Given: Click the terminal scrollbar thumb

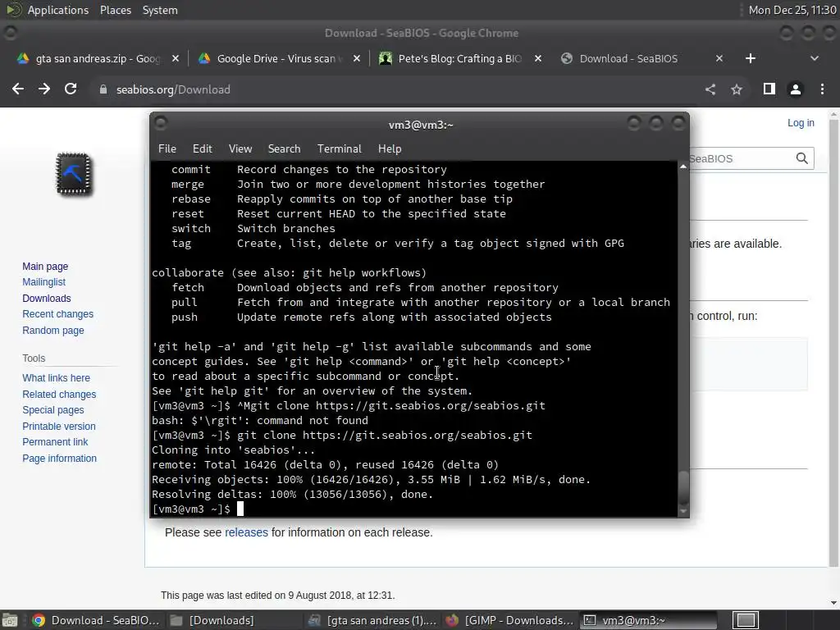Looking at the screenshot, I should [x=683, y=487].
